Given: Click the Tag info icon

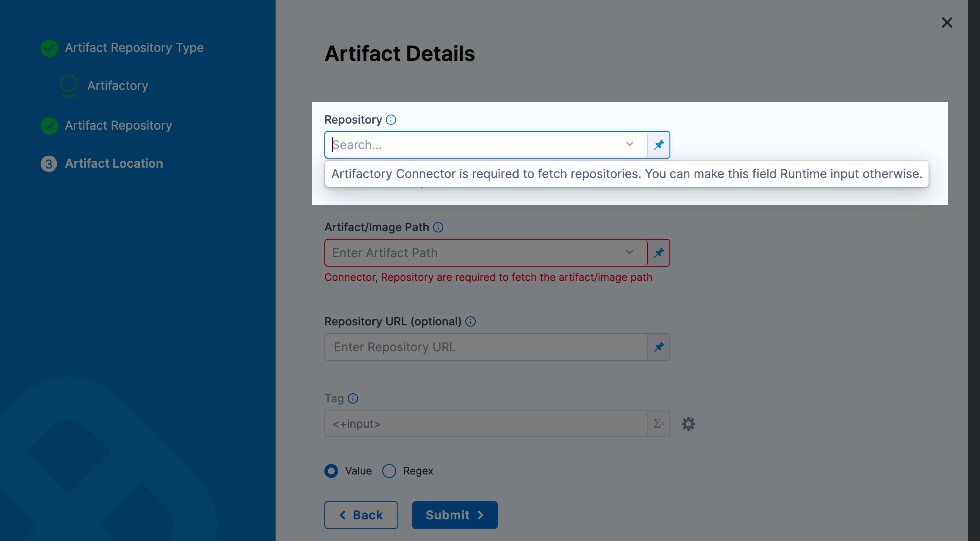Looking at the screenshot, I should coord(353,398).
